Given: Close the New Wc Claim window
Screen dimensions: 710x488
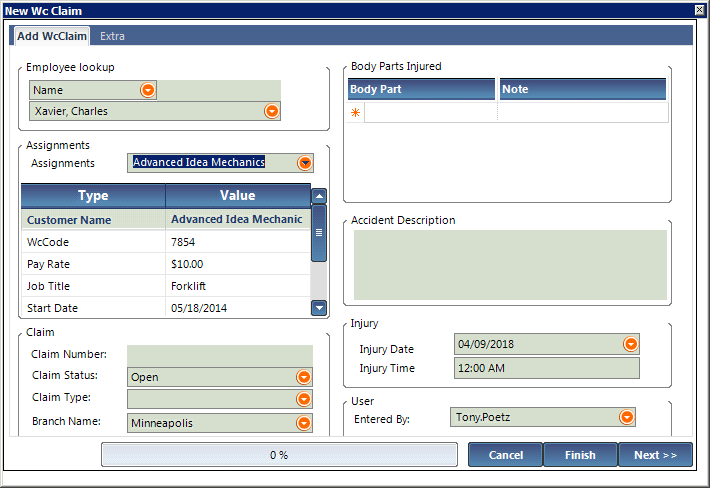Looking at the screenshot, I should coord(700,10).
